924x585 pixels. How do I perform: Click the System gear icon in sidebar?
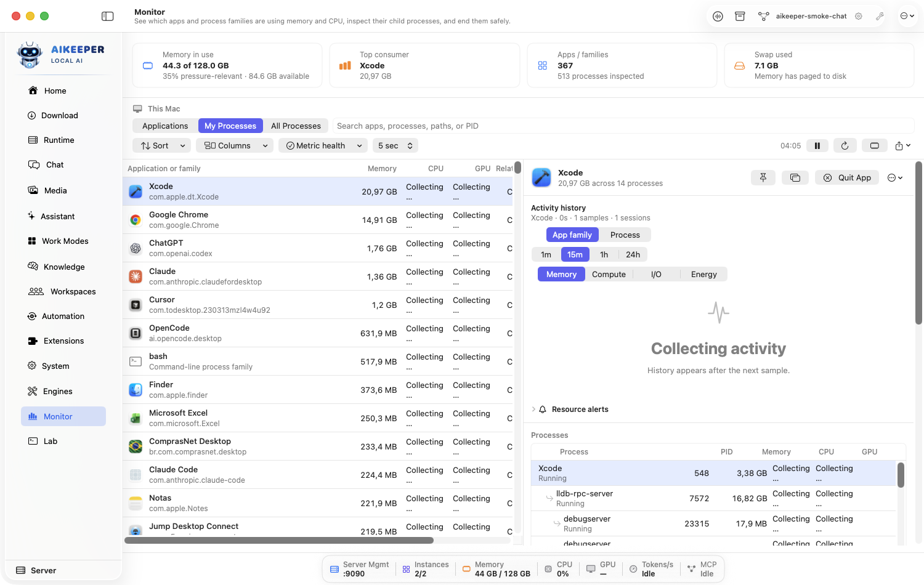[32, 366]
